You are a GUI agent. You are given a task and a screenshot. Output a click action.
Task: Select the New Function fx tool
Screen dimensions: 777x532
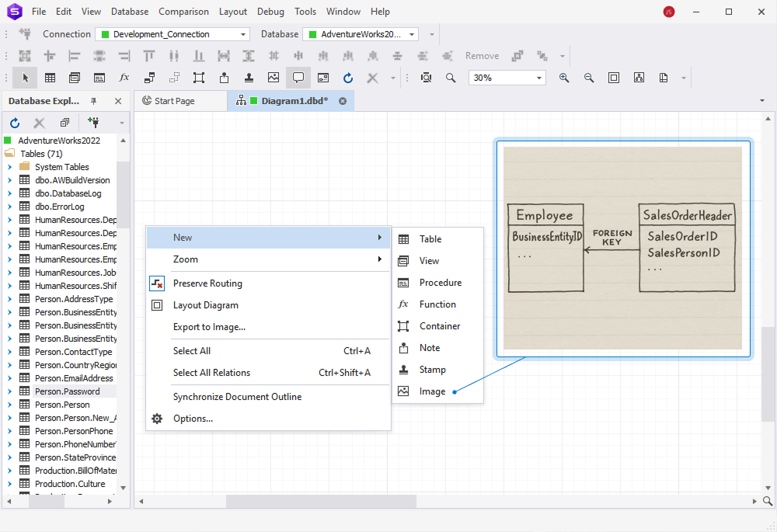pos(122,78)
